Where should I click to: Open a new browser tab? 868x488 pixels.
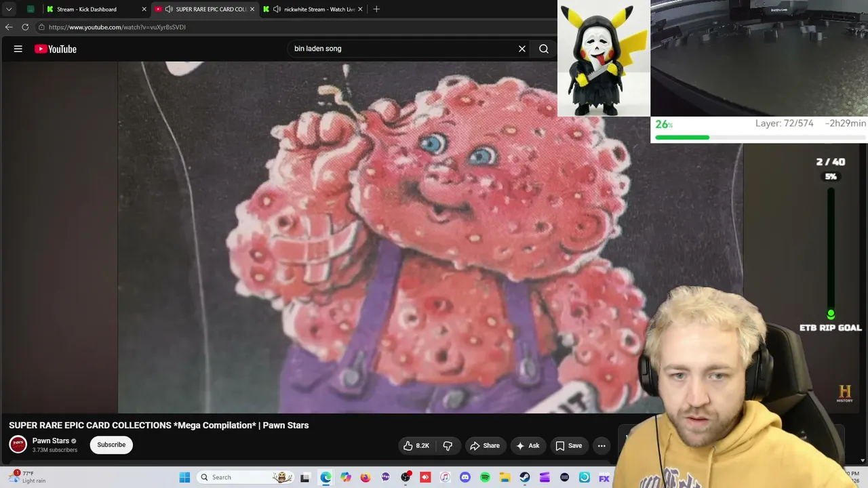tap(376, 9)
